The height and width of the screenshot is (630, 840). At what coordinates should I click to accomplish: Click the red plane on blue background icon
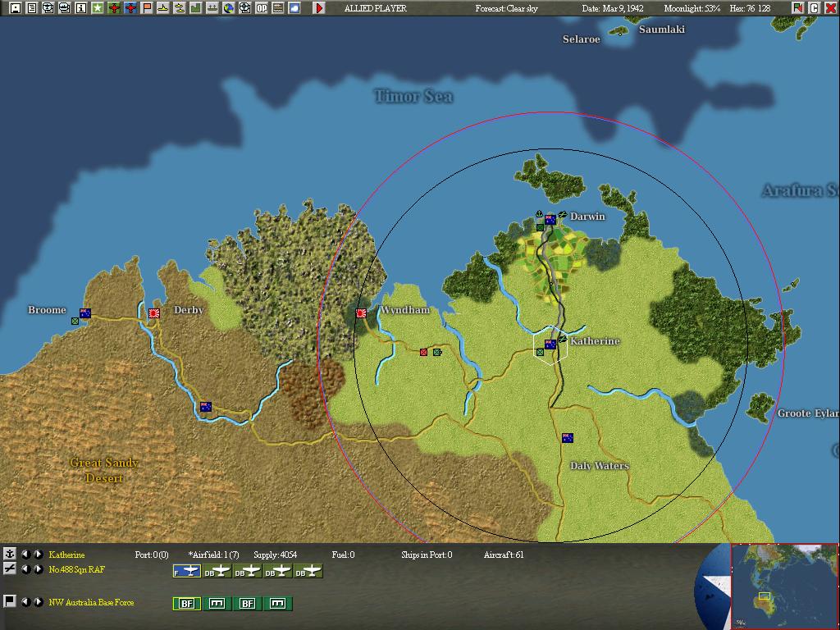pyautogui.click(x=130, y=8)
